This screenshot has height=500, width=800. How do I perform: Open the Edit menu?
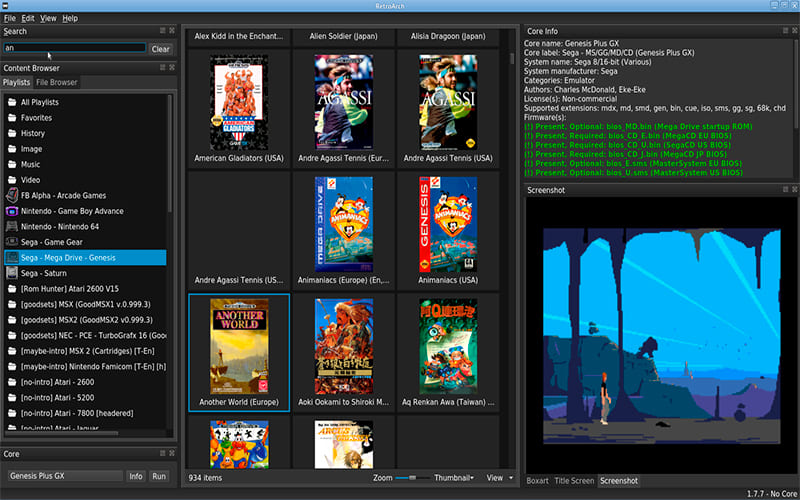pos(28,18)
